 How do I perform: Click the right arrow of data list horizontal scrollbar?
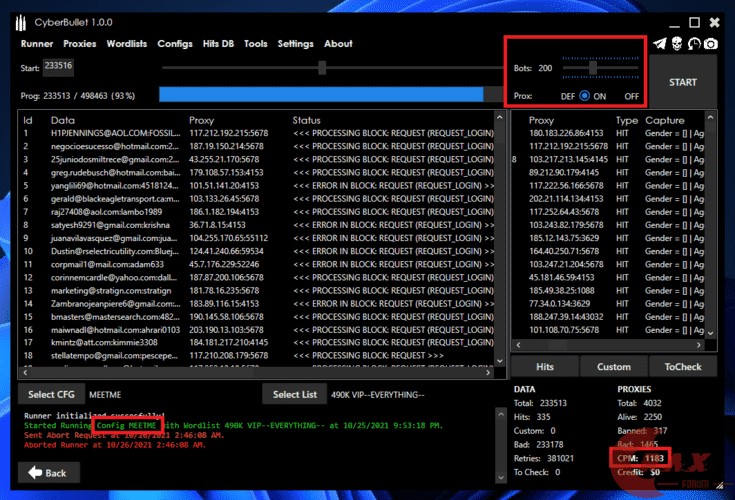(x=488, y=373)
